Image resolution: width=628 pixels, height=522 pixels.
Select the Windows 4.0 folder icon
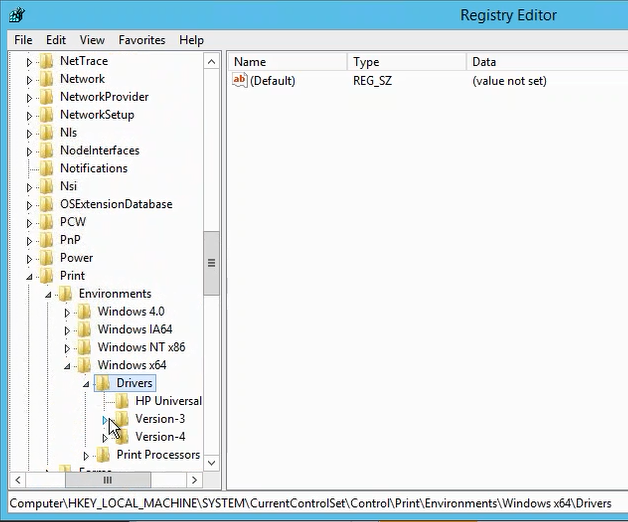(x=84, y=312)
